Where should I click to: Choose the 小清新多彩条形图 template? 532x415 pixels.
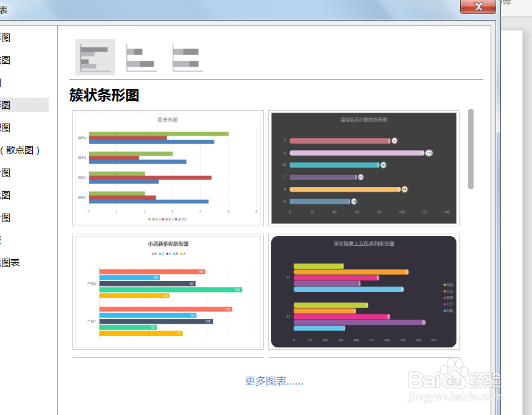[168, 291]
